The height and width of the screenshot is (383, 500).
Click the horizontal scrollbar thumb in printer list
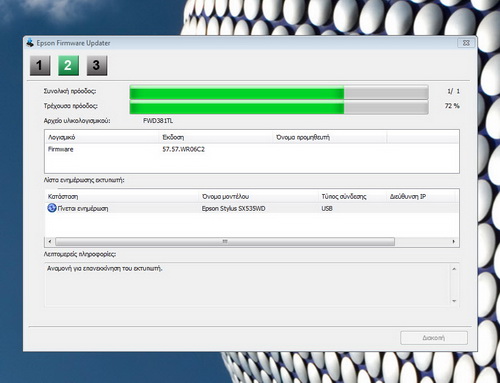coord(225,241)
